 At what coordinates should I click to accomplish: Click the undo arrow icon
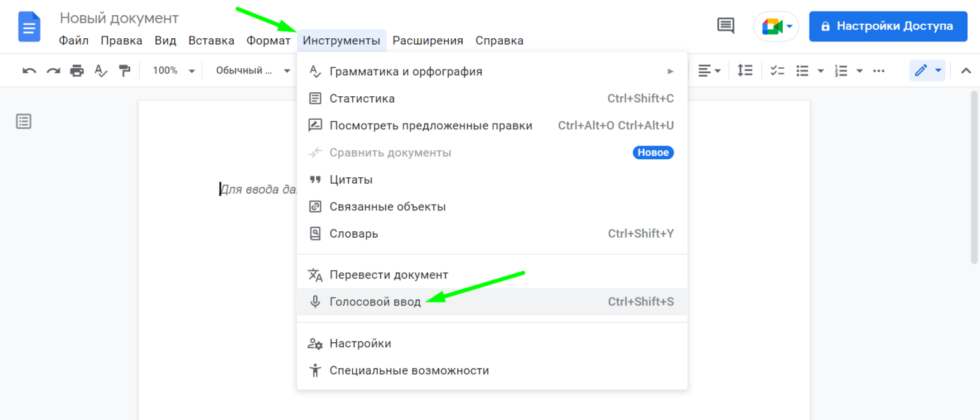(x=29, y=71)
